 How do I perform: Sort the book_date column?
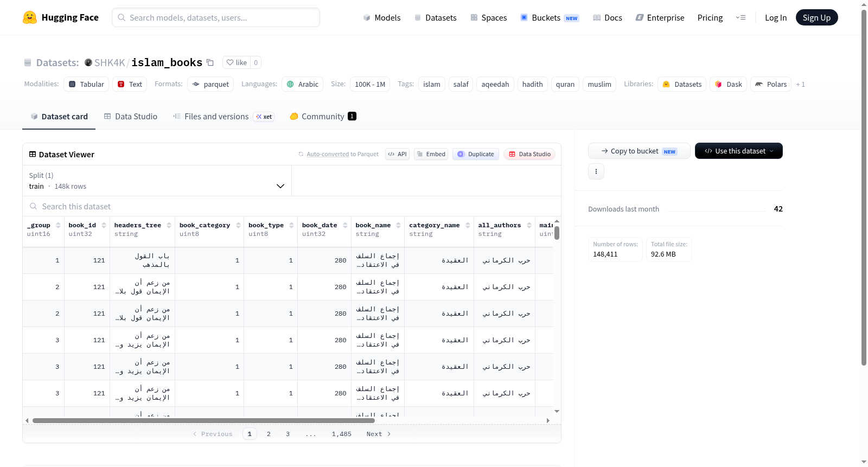coord(345,225)
